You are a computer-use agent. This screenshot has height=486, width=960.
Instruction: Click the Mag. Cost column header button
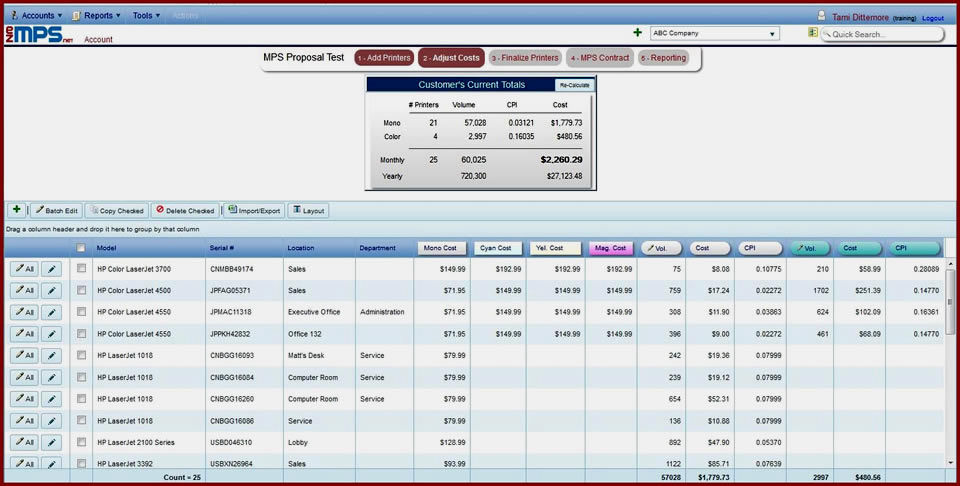pos(611,248)
